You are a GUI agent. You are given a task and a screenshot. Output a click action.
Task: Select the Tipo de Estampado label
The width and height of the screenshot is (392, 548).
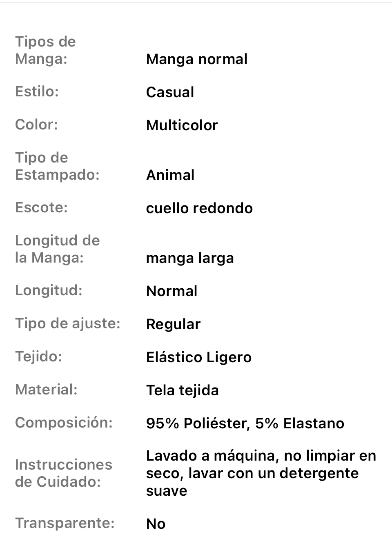point(57,166)
